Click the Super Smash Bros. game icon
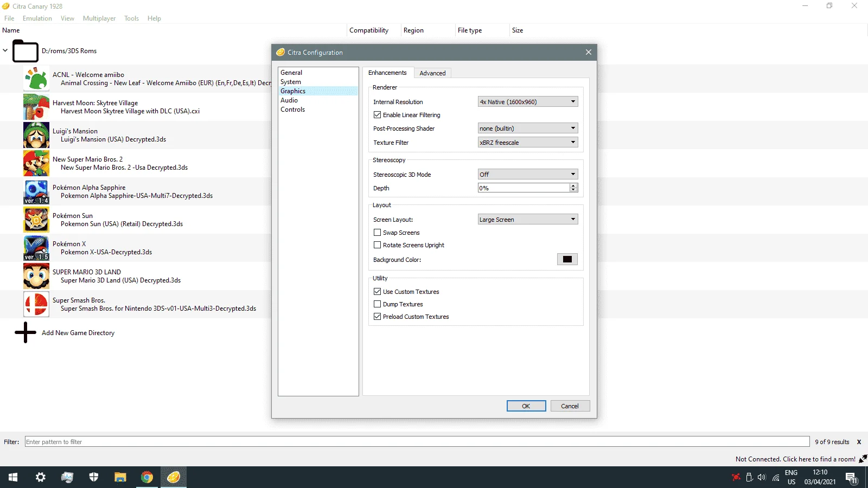The image size is (868, 488). click(36, 304)
